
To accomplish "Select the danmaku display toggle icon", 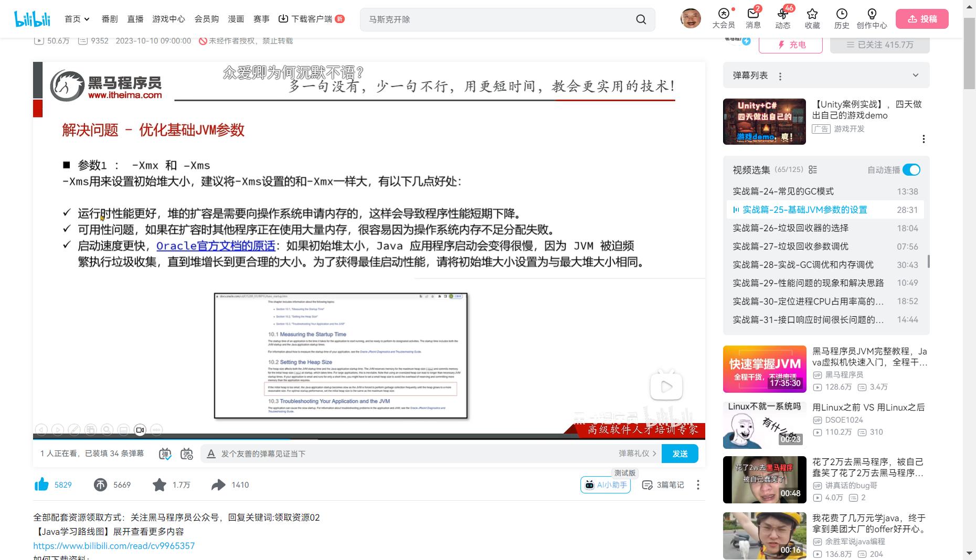I will pyautogui.click(x=165, y=453).
